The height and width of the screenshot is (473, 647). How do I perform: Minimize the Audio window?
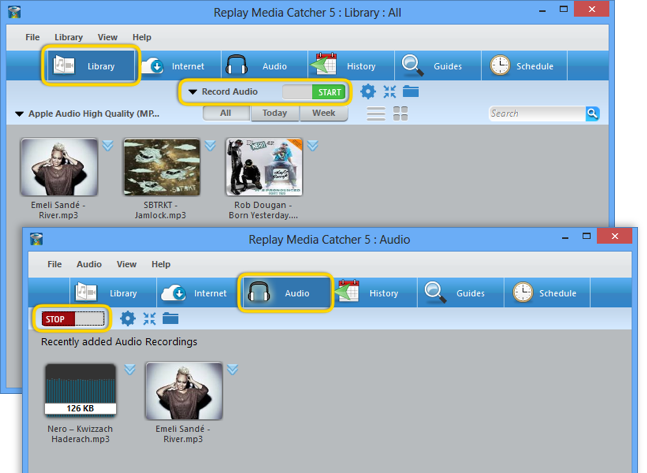coord(565,237)
